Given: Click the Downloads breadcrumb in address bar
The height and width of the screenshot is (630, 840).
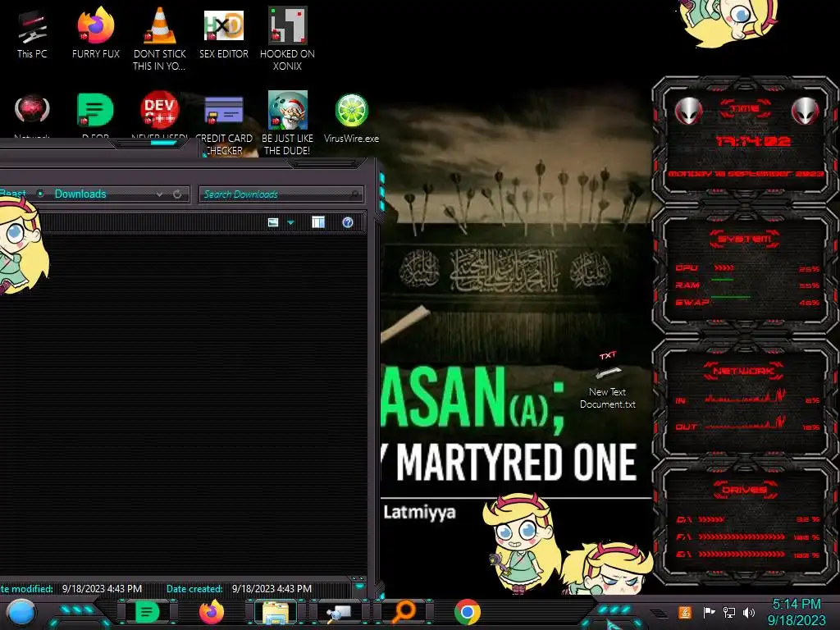Looking at the screenshot, I should (x=80, y=194).
